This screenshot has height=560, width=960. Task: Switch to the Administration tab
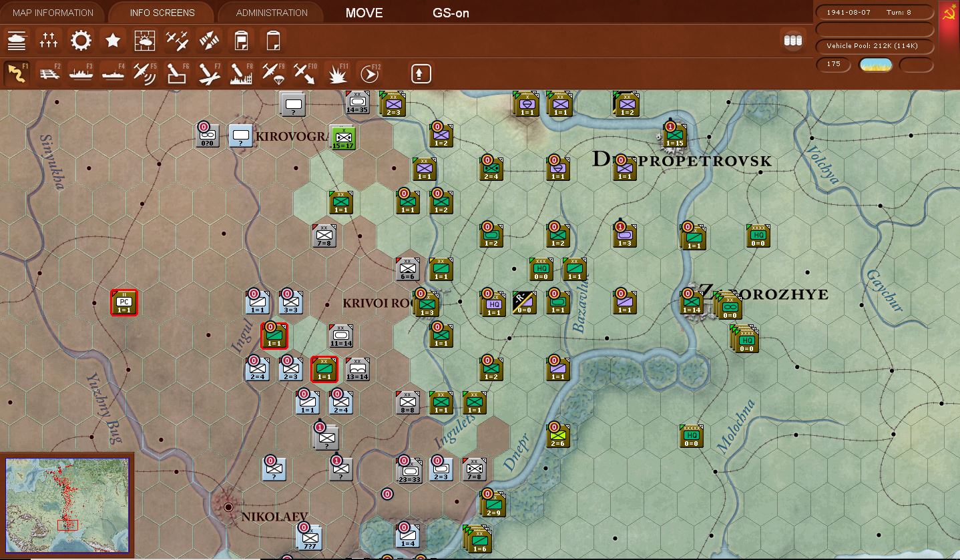tap(272, 13)
